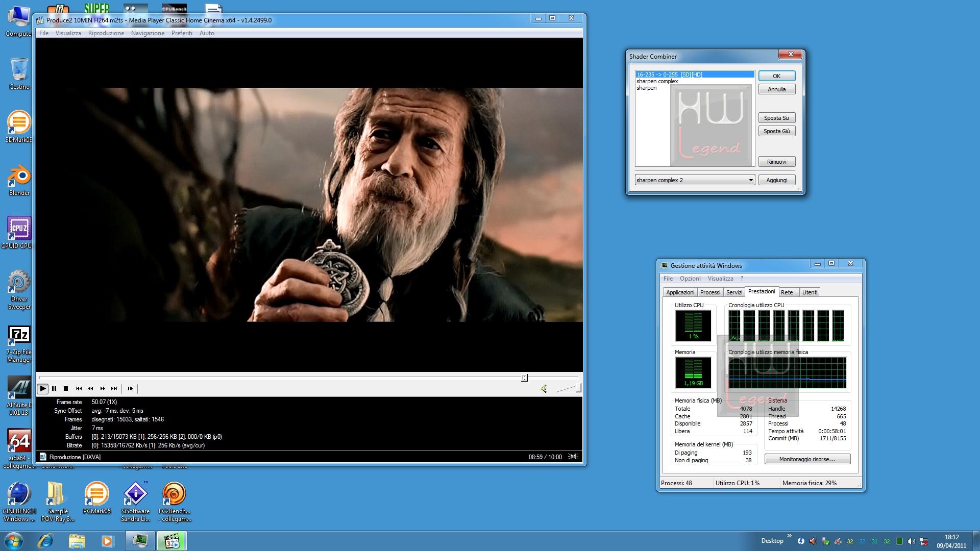The height and width of the screenshot is (551, 980).
Task: Skip to the previous track
Action: pyautogui.click(x=79, y=389)
